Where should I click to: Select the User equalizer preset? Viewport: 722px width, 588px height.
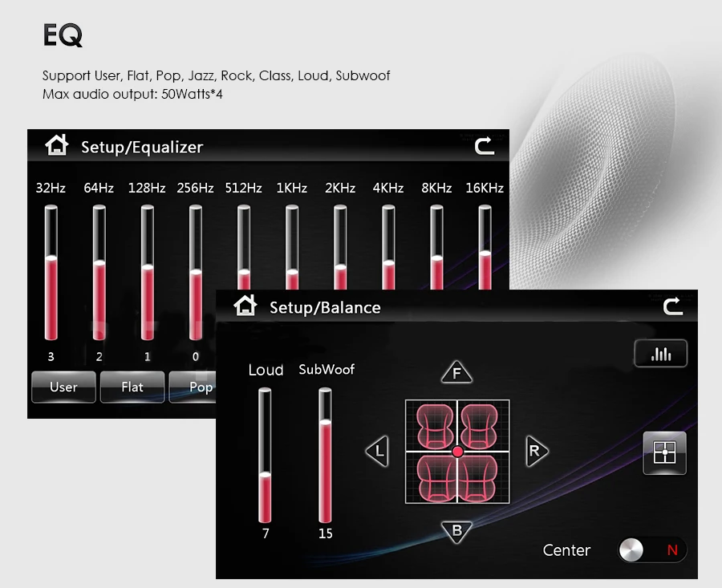click(x=63, y=387)
